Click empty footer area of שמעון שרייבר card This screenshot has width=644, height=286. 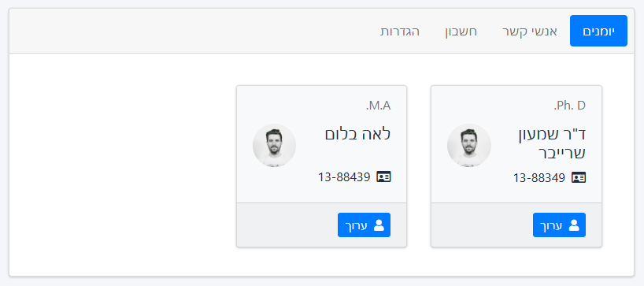(x=482, y=225)
